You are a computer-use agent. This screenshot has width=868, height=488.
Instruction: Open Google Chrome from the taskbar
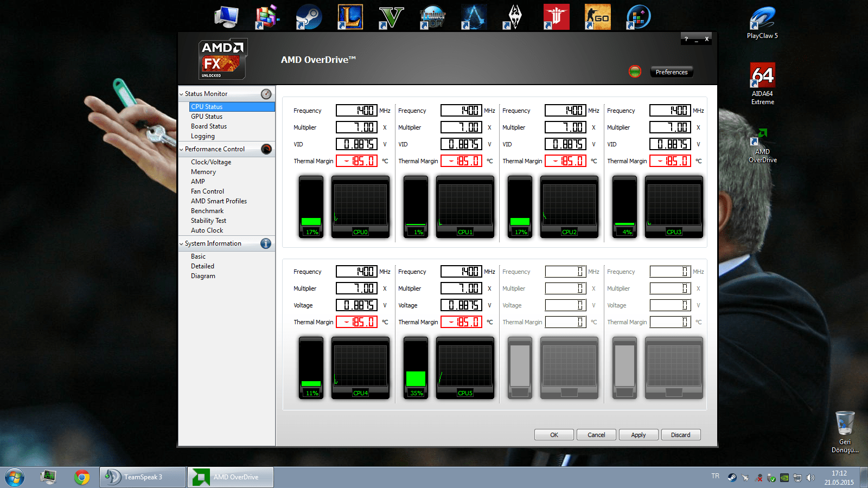point(82,477)
